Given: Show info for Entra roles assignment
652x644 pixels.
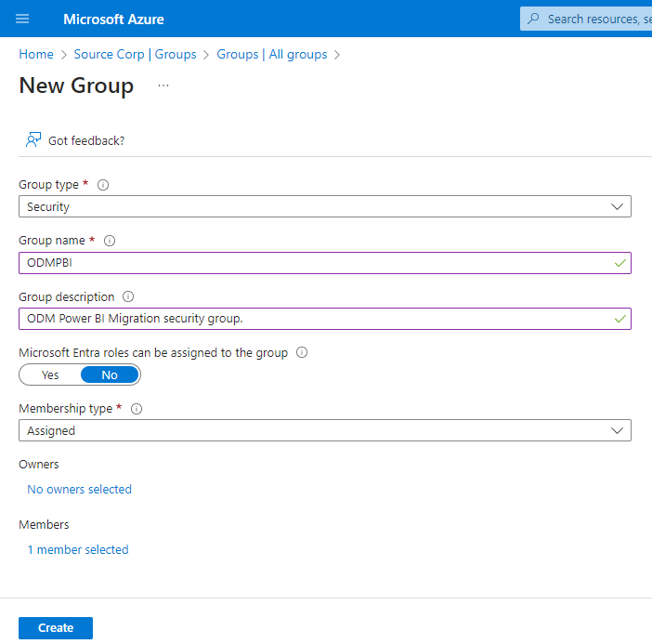Looking at the screenshot, I should click(x=302, y=352).
